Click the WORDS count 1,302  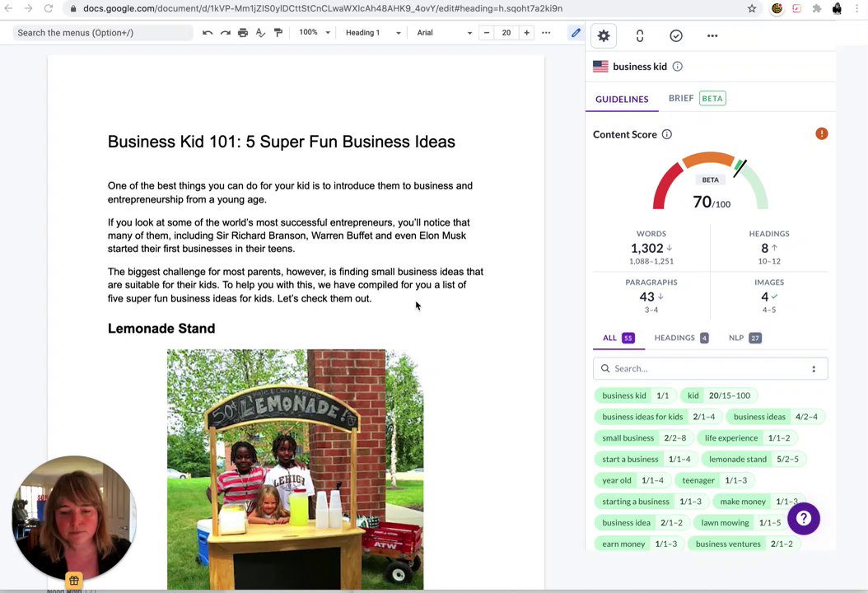(x=646, y=248)
